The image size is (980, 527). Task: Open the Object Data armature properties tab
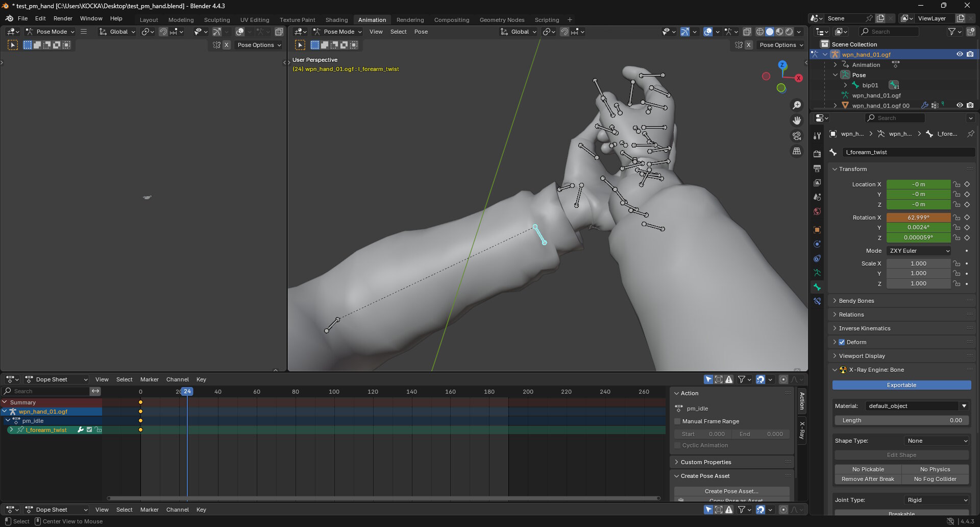point(817,273)
